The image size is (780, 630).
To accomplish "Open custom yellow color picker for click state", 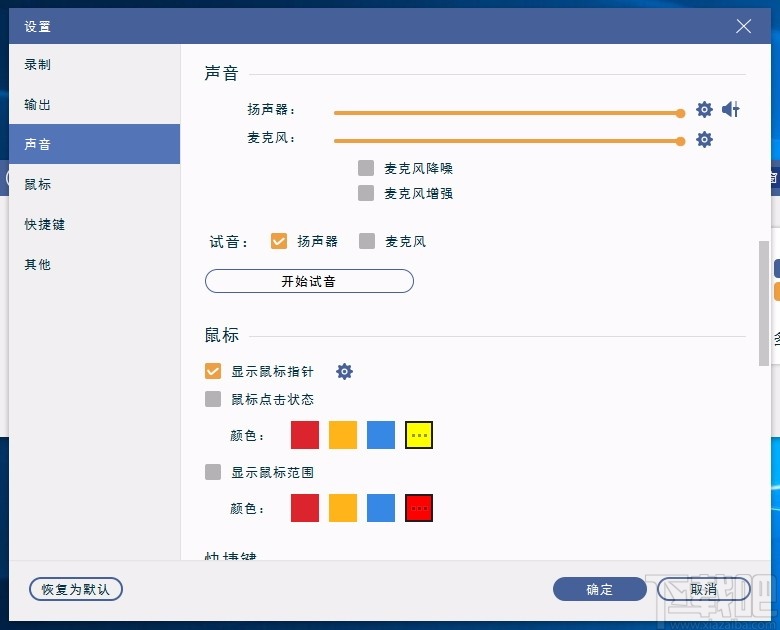I will 419,435.
